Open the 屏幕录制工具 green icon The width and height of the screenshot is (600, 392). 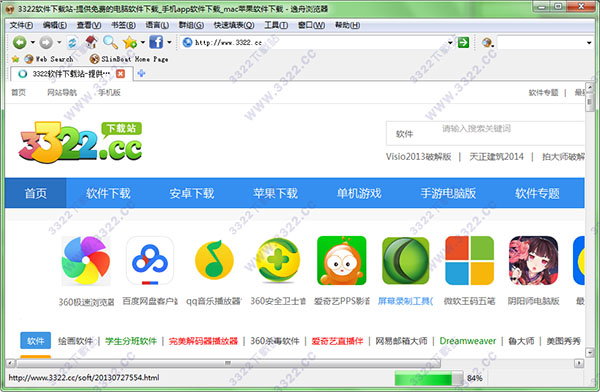pos(406,261)
